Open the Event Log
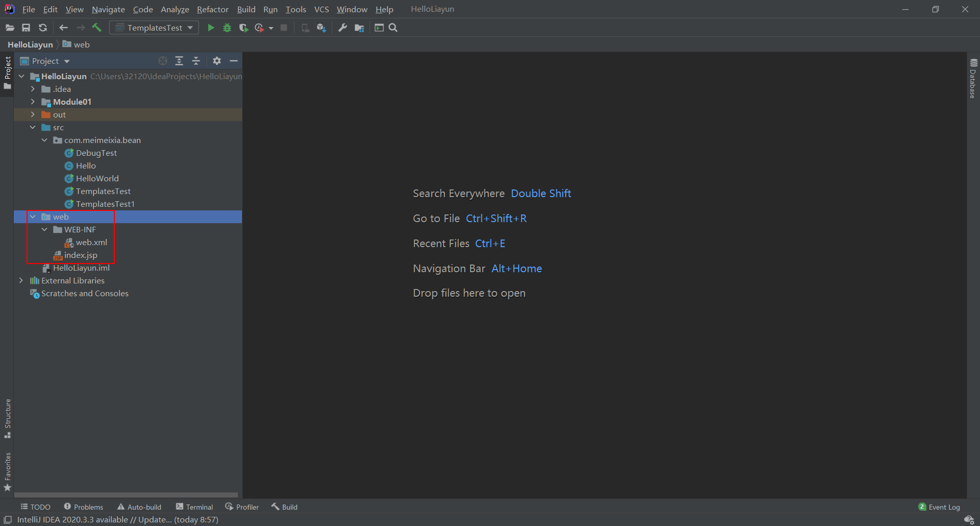Screen dimensions: 980x526 tap(939, 507)
